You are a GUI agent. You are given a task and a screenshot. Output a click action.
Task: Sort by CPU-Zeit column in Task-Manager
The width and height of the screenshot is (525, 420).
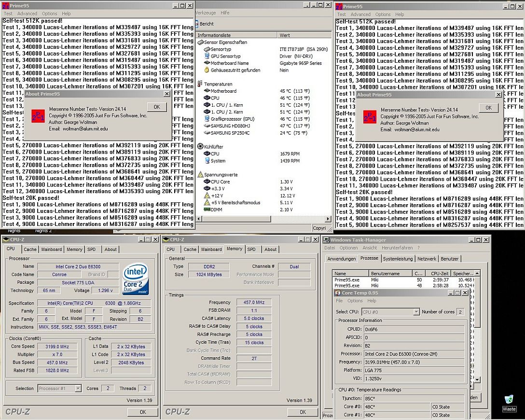(437, 273)
